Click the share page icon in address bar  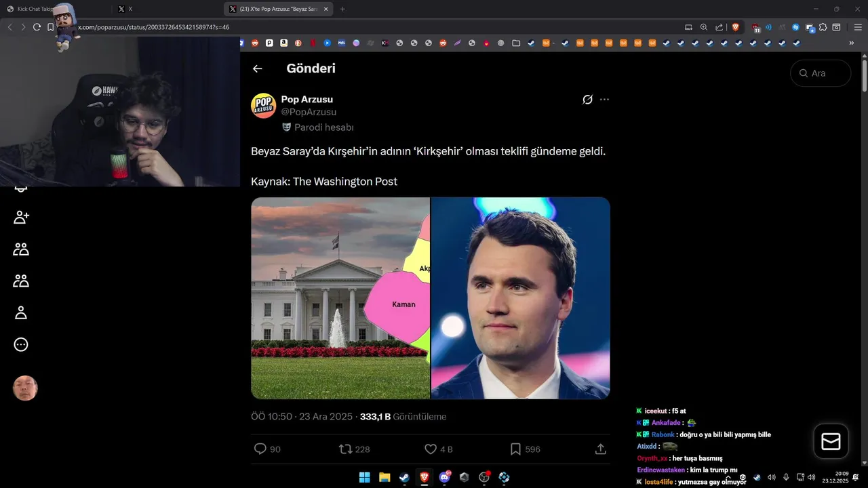coord(719,27)
